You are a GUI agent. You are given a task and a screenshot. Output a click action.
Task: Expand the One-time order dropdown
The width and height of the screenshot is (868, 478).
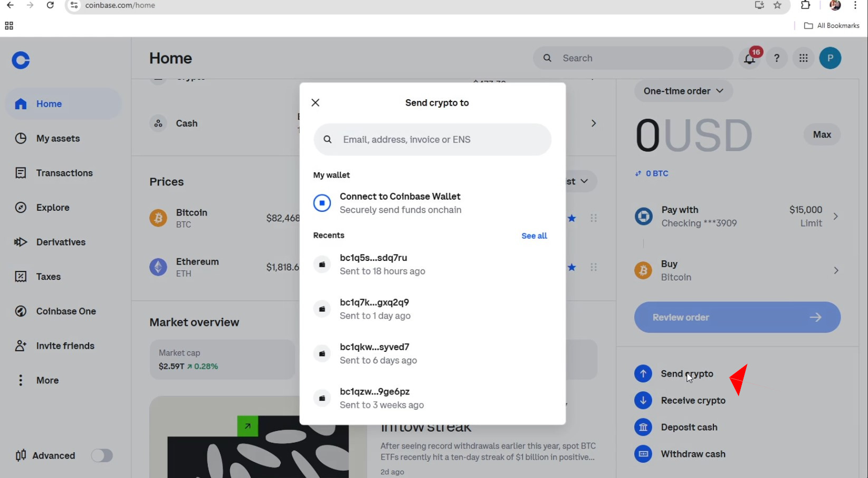pos(683,91)
